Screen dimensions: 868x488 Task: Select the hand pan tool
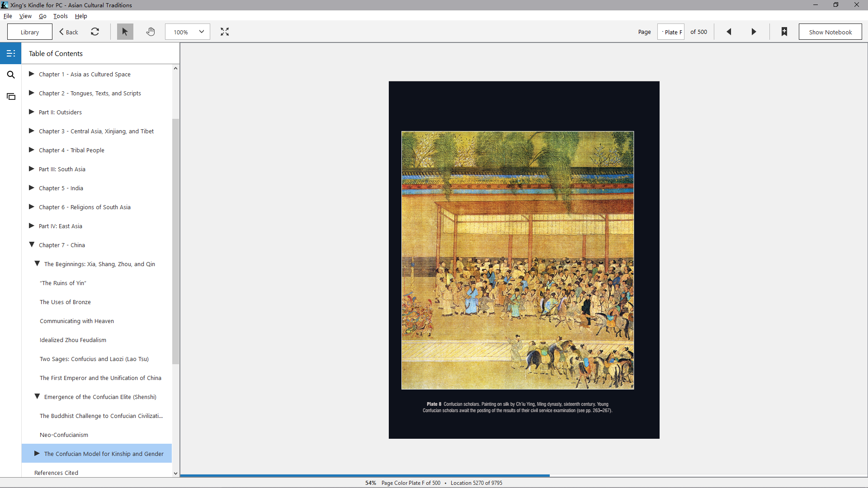(151, 32)
